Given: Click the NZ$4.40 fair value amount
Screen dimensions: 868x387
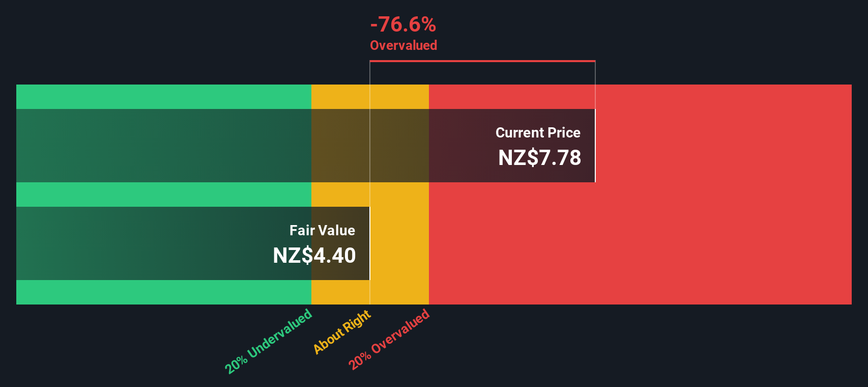Looking at the screenshot, I should [x=314, y=255].
